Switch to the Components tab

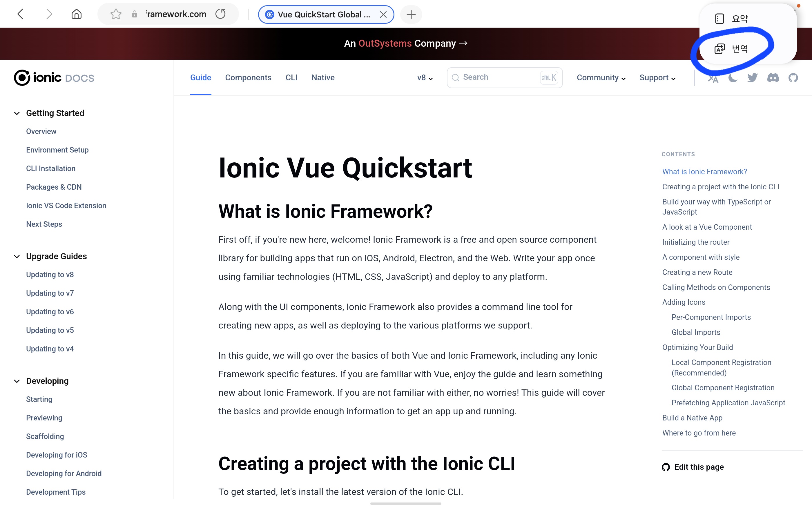click(248, 78)
